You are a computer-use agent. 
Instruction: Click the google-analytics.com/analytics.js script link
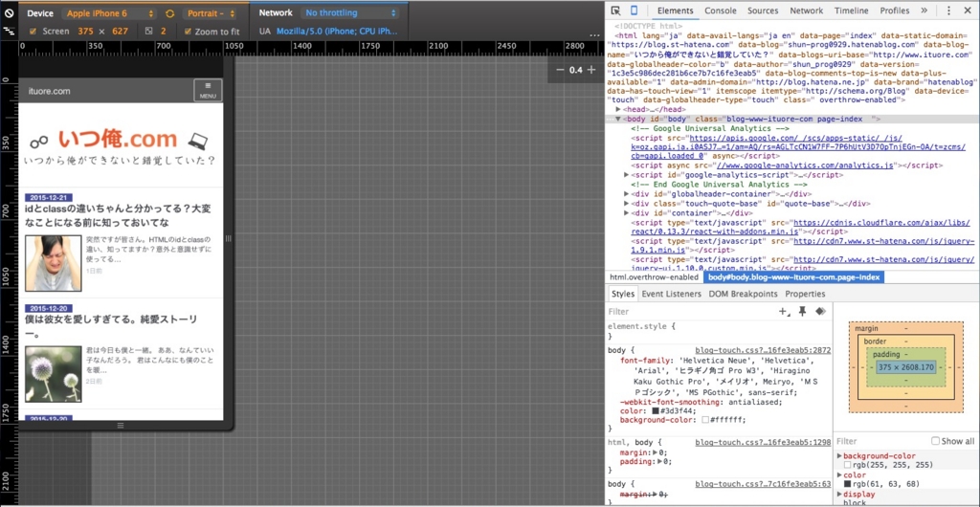click(807, 165)
